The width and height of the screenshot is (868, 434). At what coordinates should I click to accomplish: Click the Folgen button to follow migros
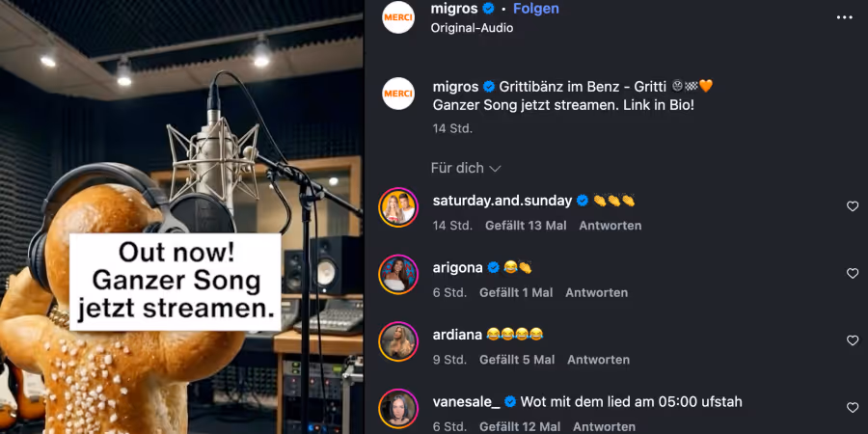point(536,9)
